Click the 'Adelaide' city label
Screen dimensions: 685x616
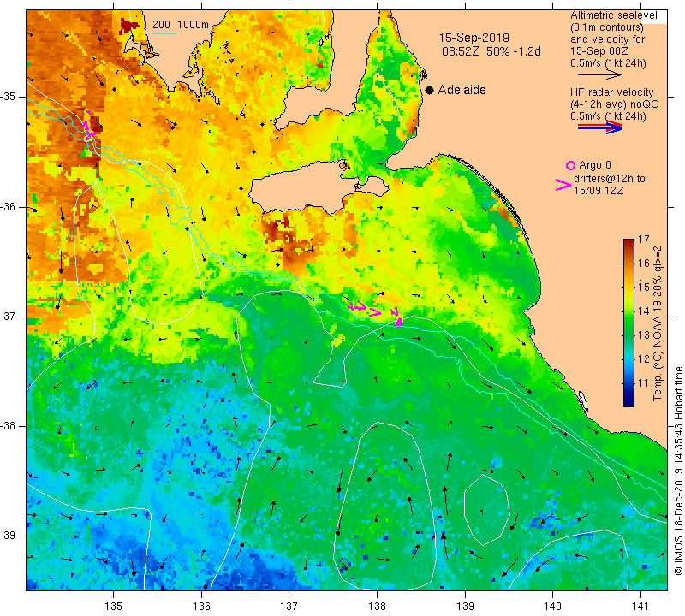[462, 90]
